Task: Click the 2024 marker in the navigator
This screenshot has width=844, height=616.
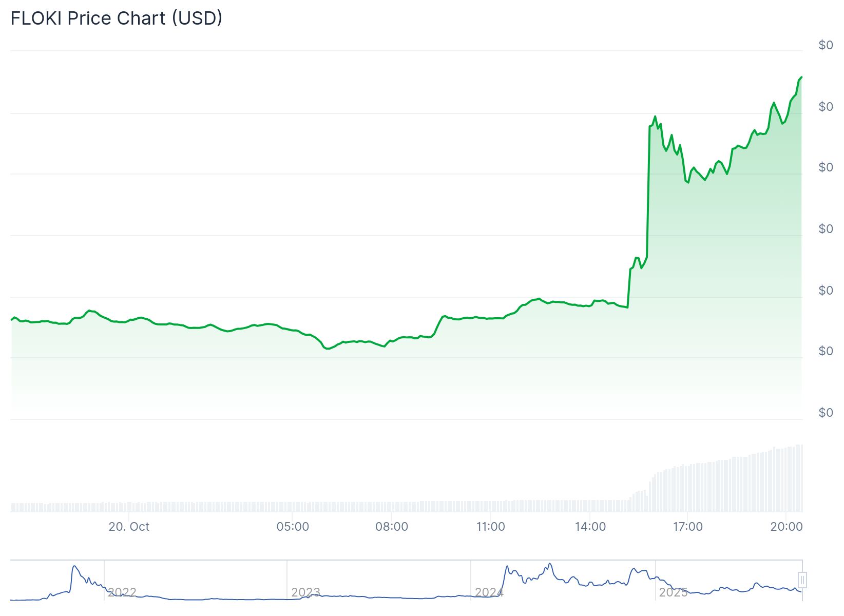Action: pyautogui.click(x=489, y=592)
